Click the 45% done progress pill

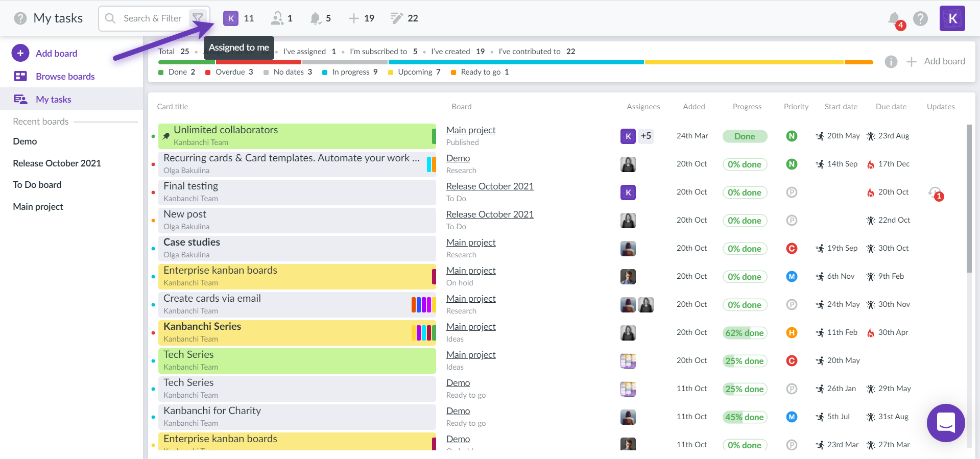coord(745,417)
